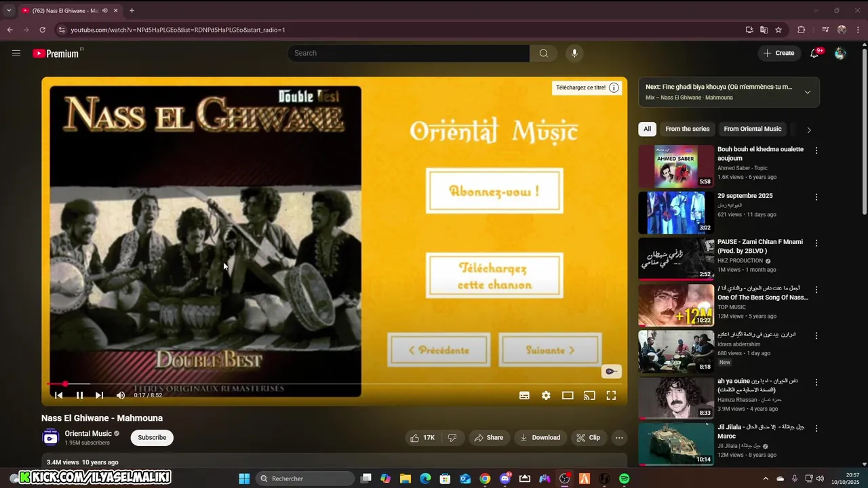Open a new browser tab
The width and height of the screenshot is (868, 488).
(132, 10)
